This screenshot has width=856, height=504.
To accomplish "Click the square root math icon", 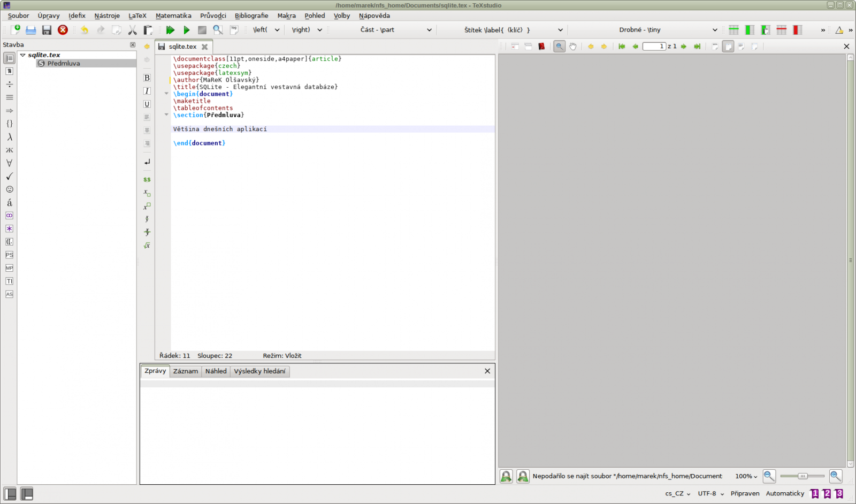I will [x=147, y=246].
